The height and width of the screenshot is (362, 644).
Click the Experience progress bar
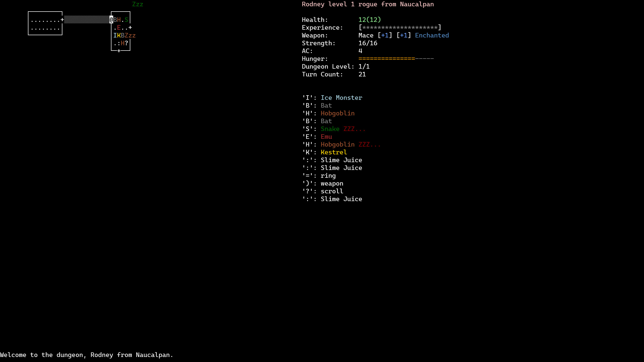[x=400, y=27]
